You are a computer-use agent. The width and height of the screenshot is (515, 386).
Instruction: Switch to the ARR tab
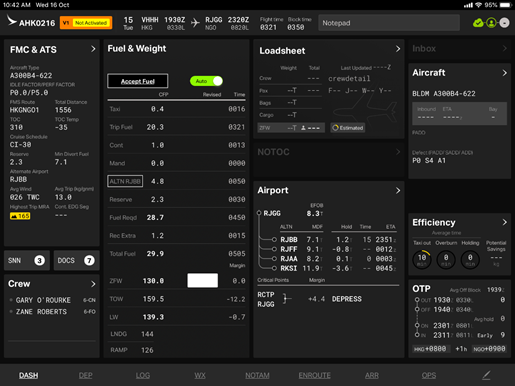[372, 375]
